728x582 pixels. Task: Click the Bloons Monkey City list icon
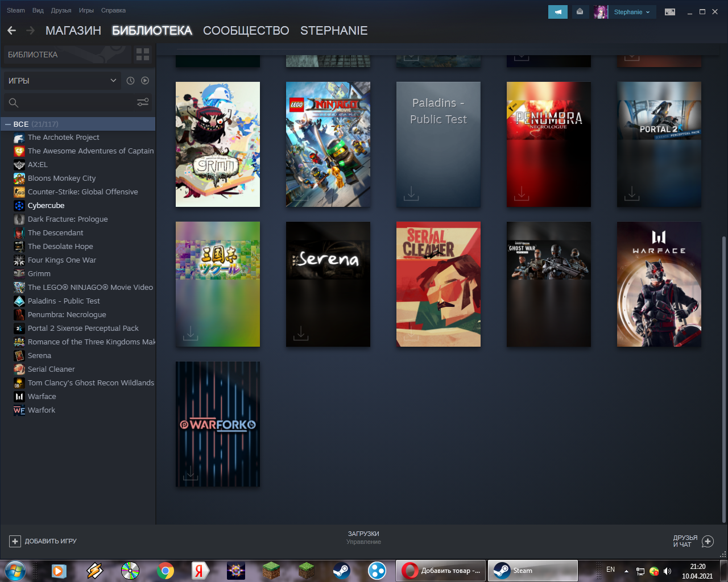point(19,178)
